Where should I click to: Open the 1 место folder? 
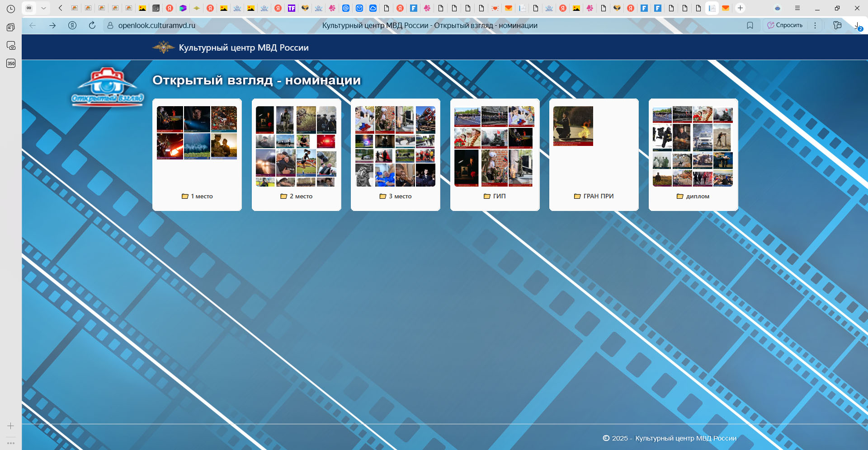coord(197,196)
